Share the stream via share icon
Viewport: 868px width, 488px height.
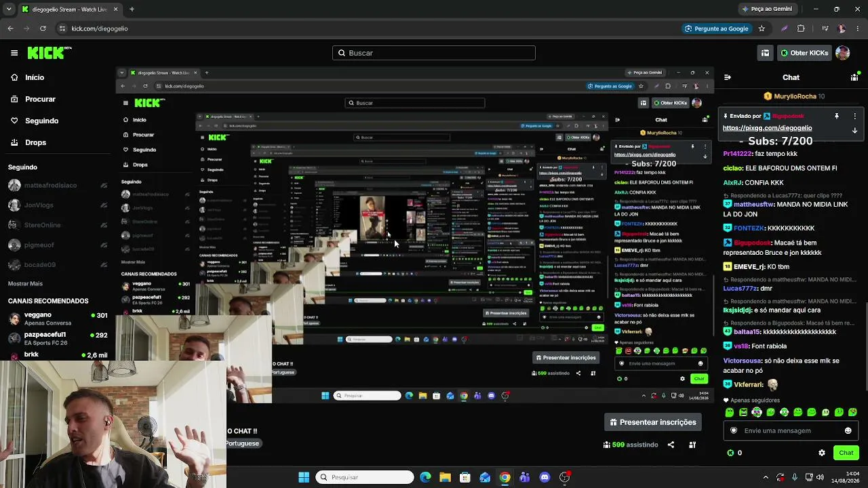tap(671, 445)
